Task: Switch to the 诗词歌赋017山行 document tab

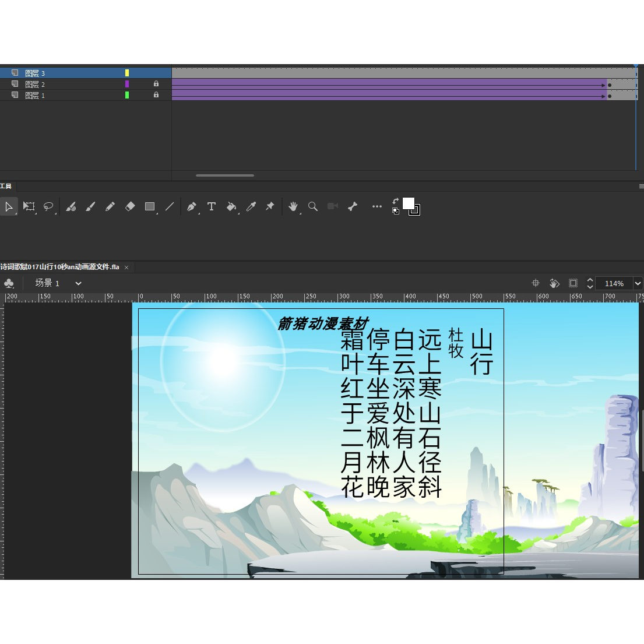Action: pos(58,267)
